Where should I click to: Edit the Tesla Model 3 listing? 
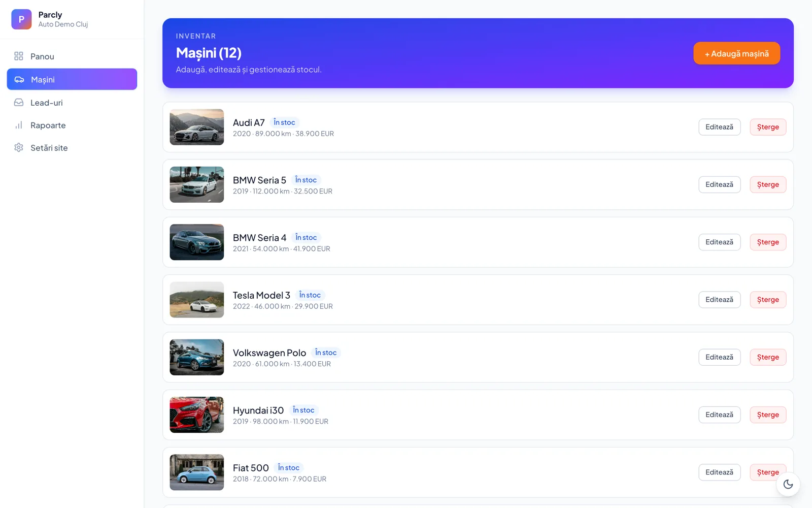point(720,300)
